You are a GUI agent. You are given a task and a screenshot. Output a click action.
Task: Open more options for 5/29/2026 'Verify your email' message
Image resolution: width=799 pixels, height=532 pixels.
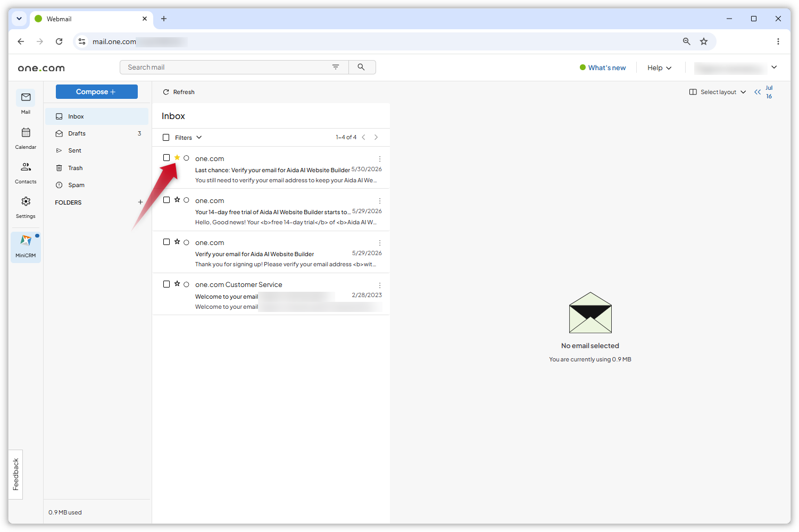point(380,243)
